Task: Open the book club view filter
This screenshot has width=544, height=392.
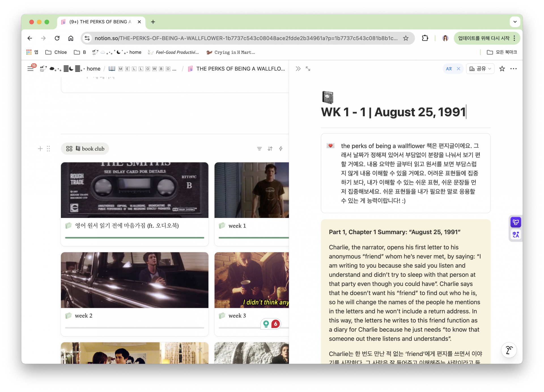Action: (259, 149)
